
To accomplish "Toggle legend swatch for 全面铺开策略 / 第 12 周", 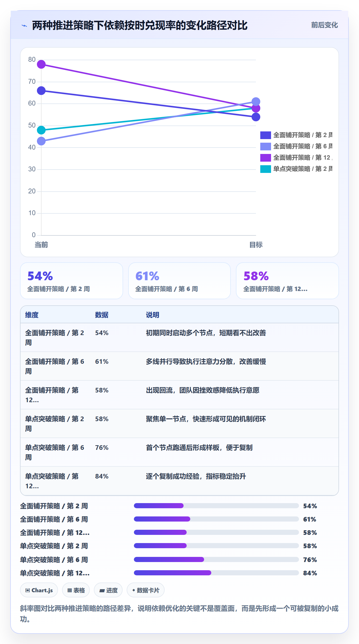I will (x=265, y=158).
